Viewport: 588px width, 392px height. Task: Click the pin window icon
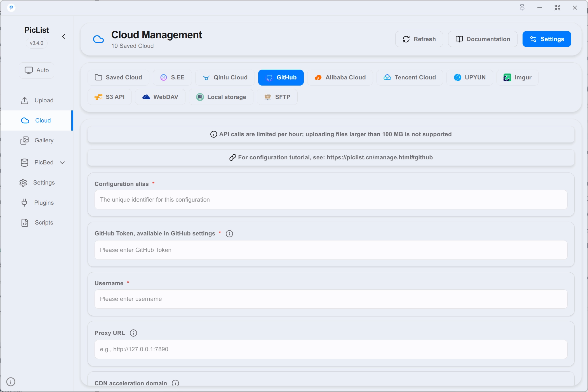point(522,8)
